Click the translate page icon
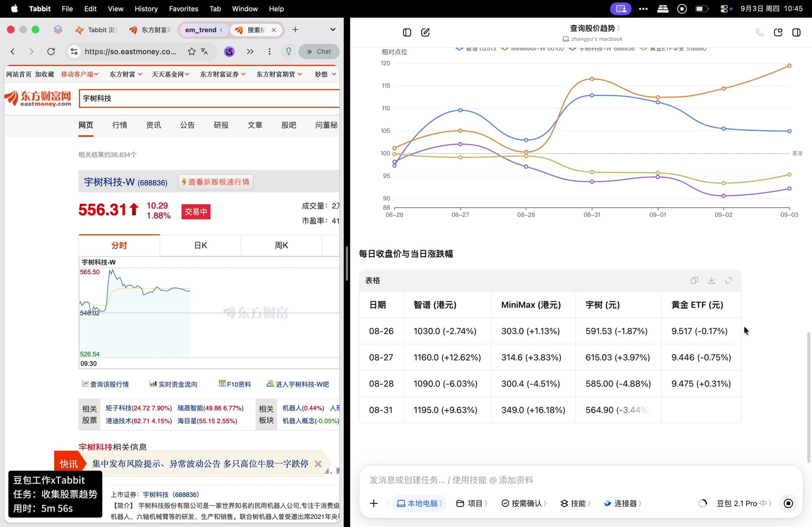This screenshot has width=812, height=527. tap(204, 52)
